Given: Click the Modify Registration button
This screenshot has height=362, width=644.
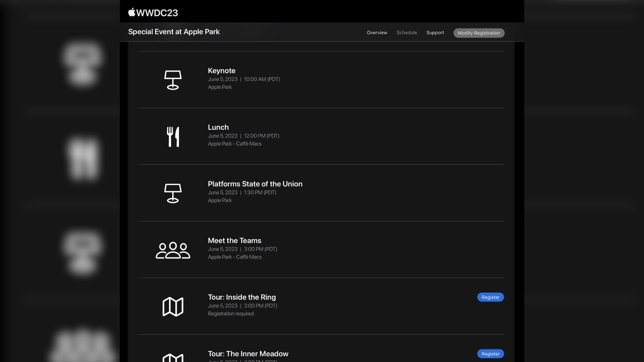Looking at the screenshot, I should pyautogui.click(x=479, y=33).
